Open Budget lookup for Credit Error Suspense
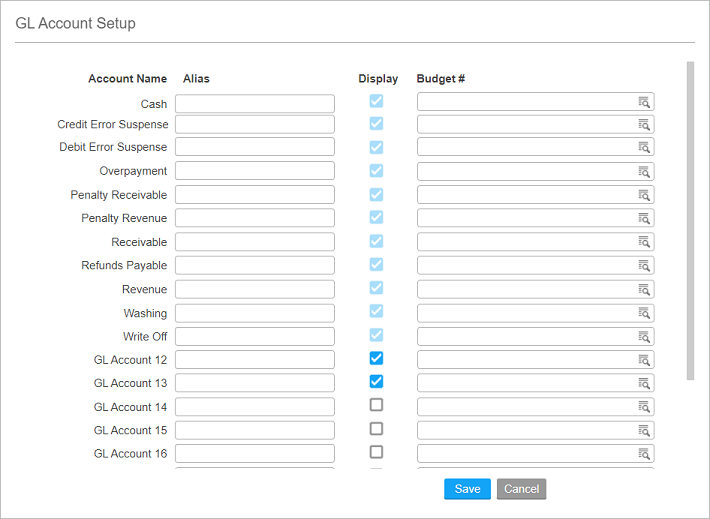The image size is (710, 519). pyautogui.click(x=644, y=125)
